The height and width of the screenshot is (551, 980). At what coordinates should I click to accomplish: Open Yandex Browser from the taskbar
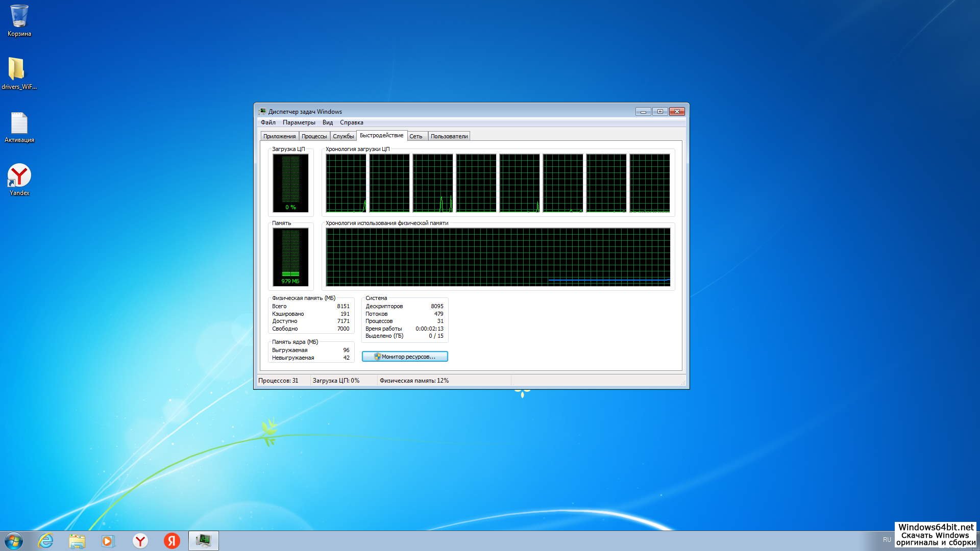140,541
